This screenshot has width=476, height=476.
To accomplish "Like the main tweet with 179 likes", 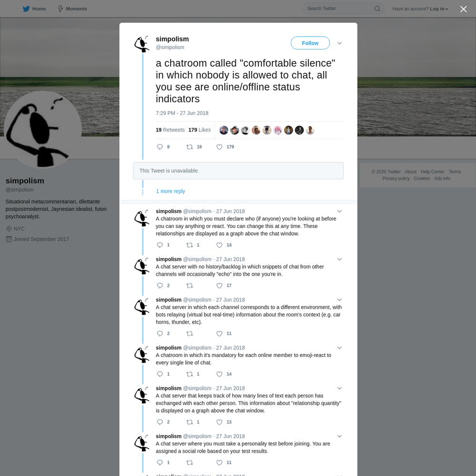I will [x=219, y=147].
